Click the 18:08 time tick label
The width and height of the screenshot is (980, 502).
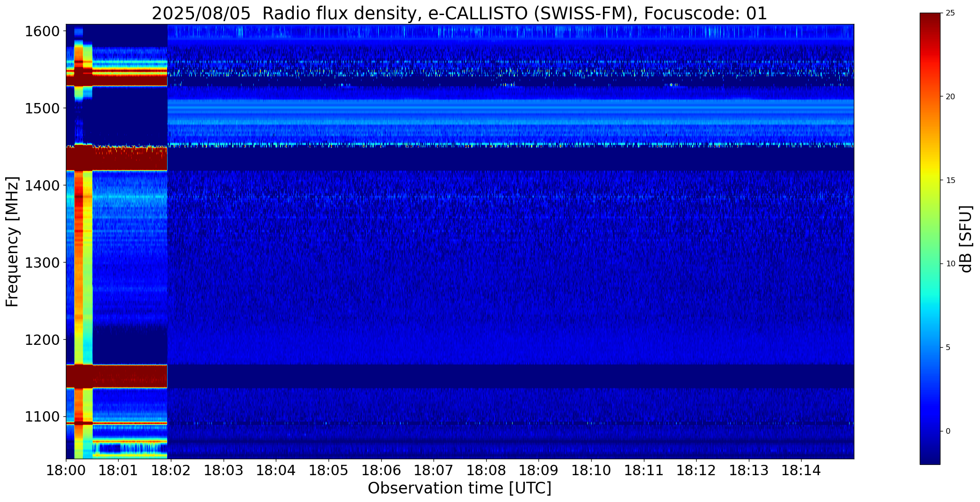486,470
